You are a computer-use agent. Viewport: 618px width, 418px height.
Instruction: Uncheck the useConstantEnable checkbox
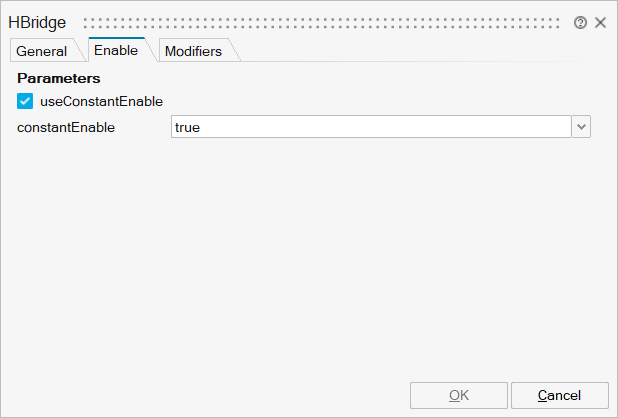click(25, 101)
